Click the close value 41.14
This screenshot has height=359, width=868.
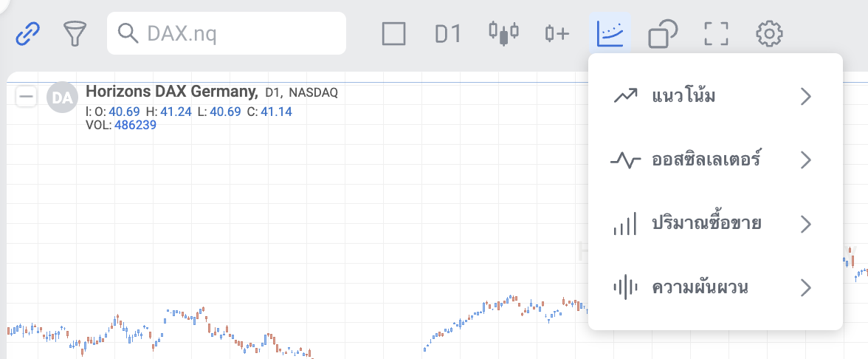click(x=276, y=112)
